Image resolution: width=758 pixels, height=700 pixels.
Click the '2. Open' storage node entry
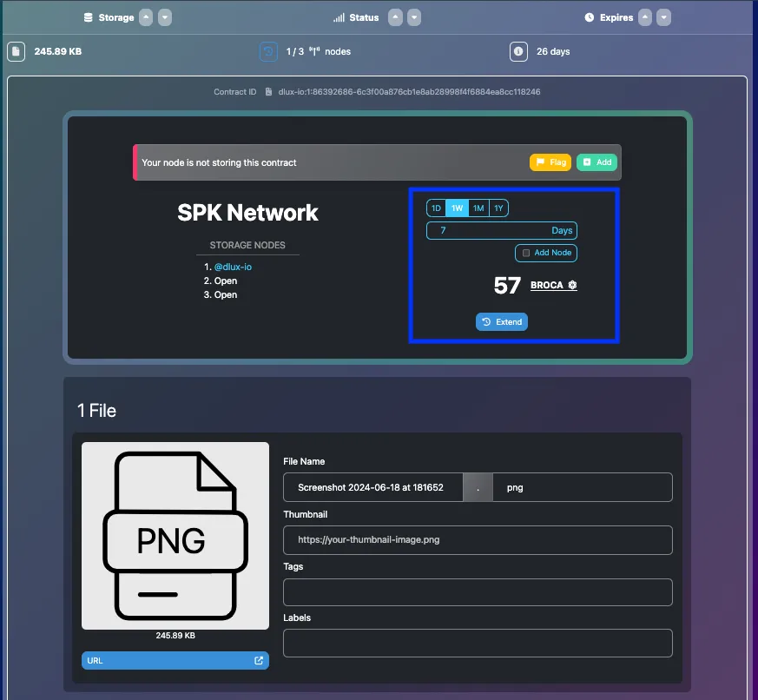[x=221, y=281]
